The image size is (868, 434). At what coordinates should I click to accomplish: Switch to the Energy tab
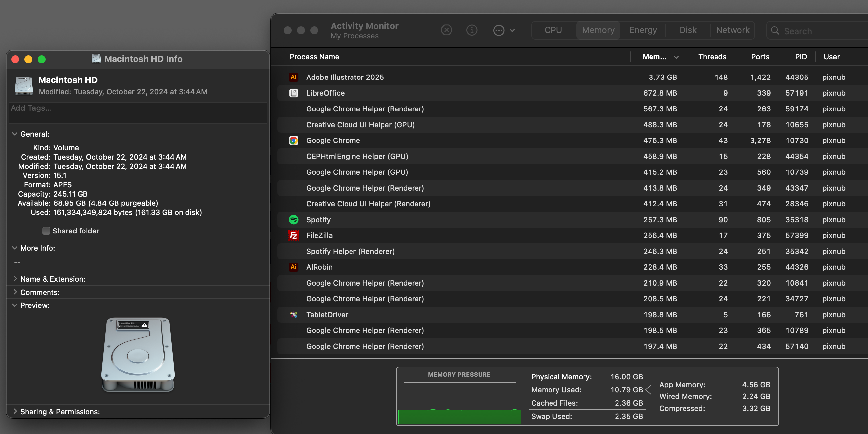[x=643, y=30]
